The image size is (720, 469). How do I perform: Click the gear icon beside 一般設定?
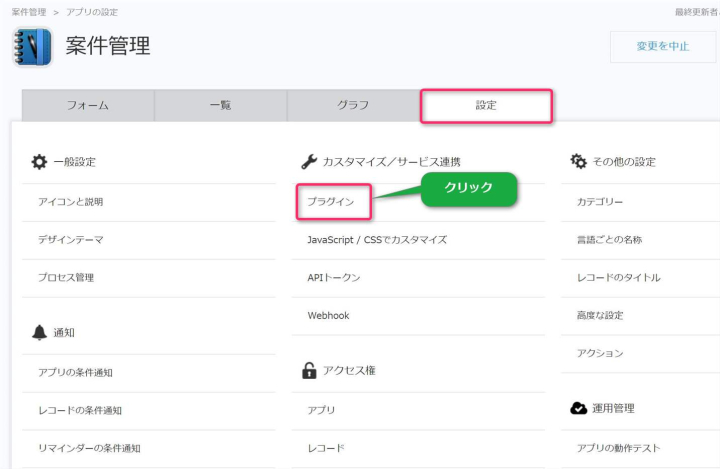tap(39, 161)
